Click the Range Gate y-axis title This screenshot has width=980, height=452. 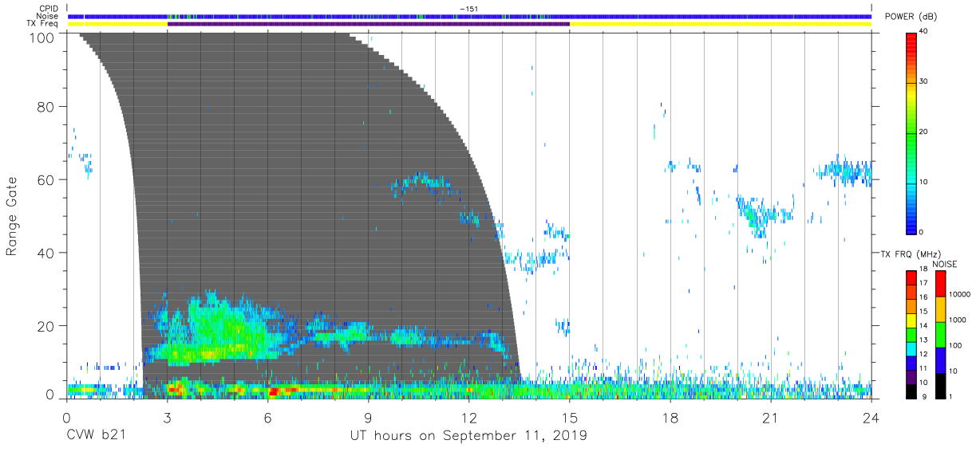click(x=13, y=217)
